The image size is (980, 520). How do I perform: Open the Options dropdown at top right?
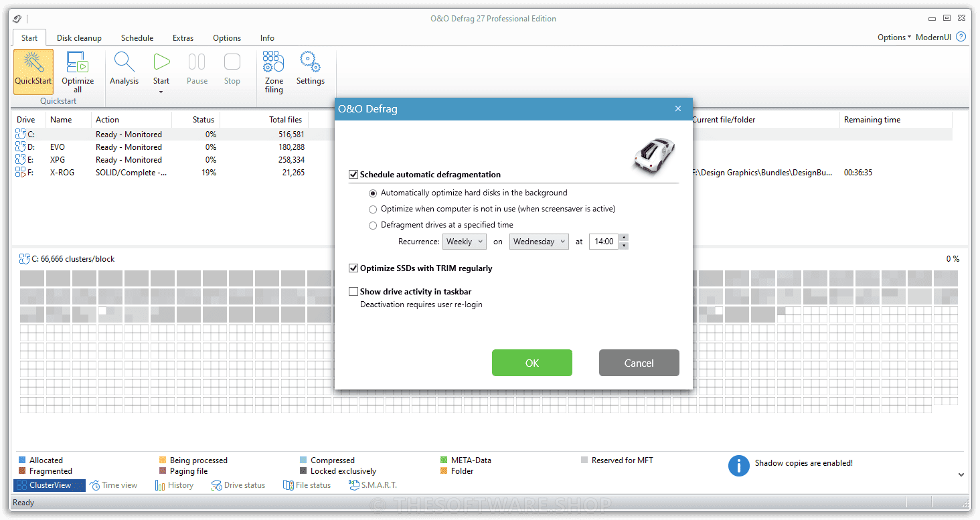coord(894,37)
